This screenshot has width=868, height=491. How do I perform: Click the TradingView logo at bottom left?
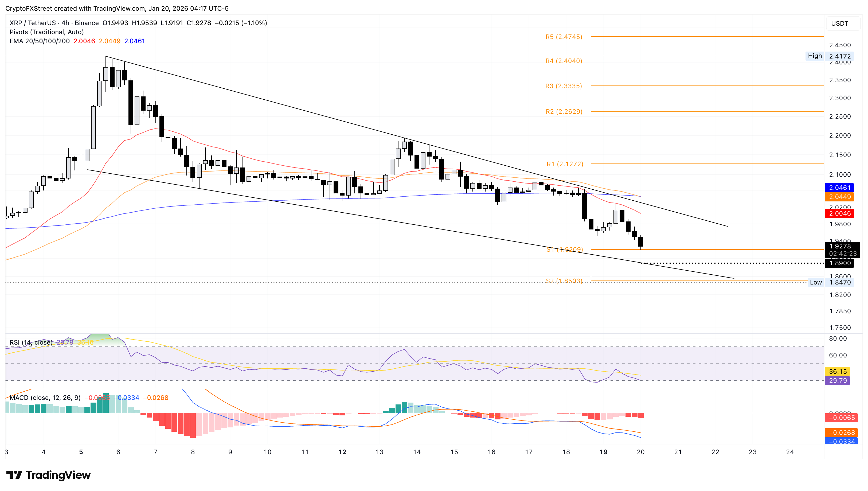pos(49,475)
